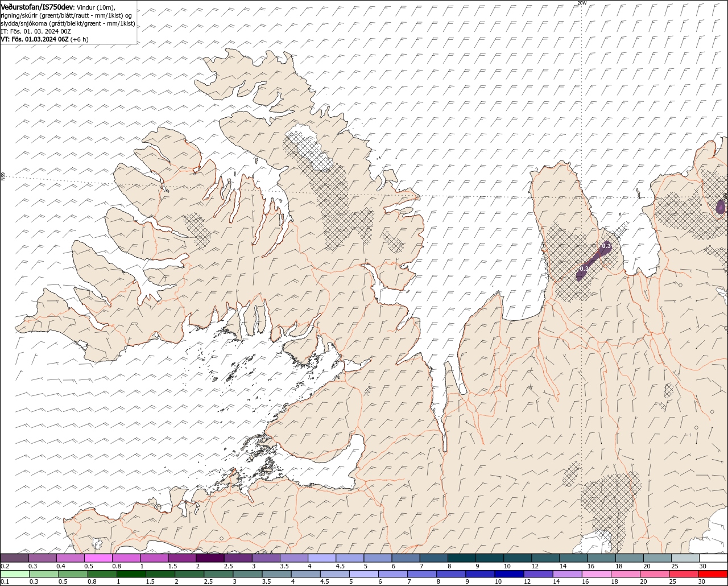Click the "3.5" label in the lower legend row
The image size is (728, 586).
tap(266, 581)
